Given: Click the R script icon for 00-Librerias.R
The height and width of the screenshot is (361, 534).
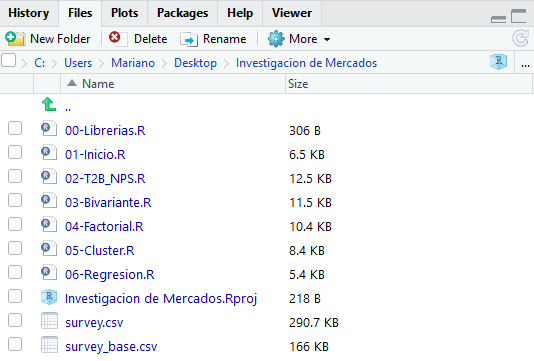Looking at the screenshot, I should (49, 128).
